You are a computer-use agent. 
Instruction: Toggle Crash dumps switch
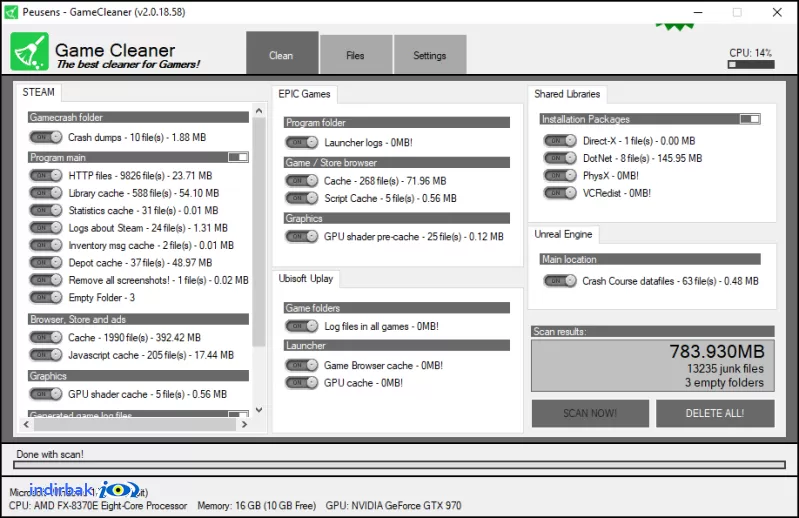point(46,137)
